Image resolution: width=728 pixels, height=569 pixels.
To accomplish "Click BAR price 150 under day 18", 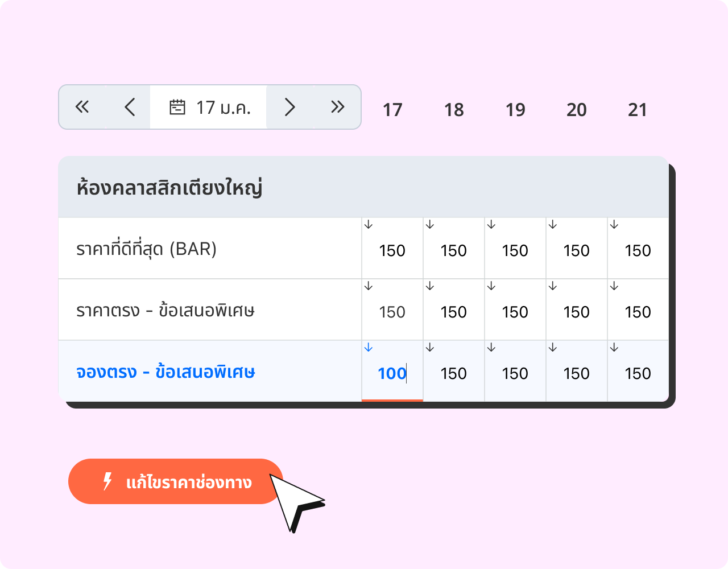I will tap(453, 250).
